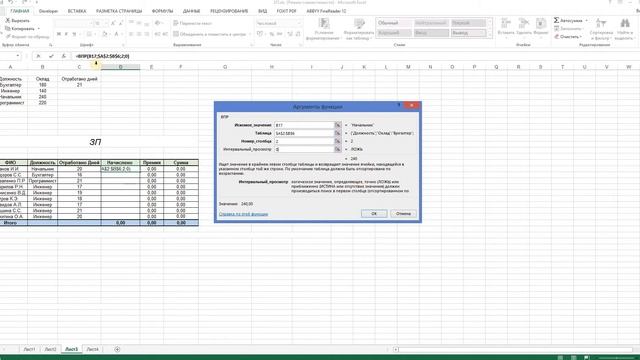
Task: Collapse dialog via Искомое_значение range picker icon
Action: click(338, 125)
